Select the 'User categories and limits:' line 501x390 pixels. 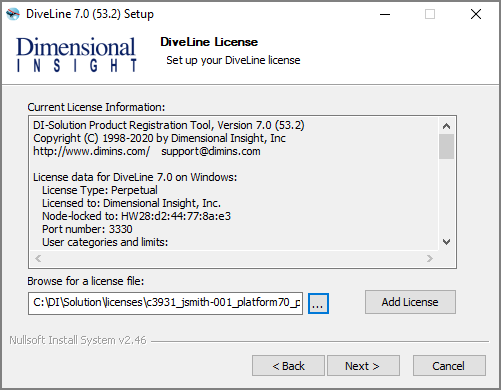(105, 242)
